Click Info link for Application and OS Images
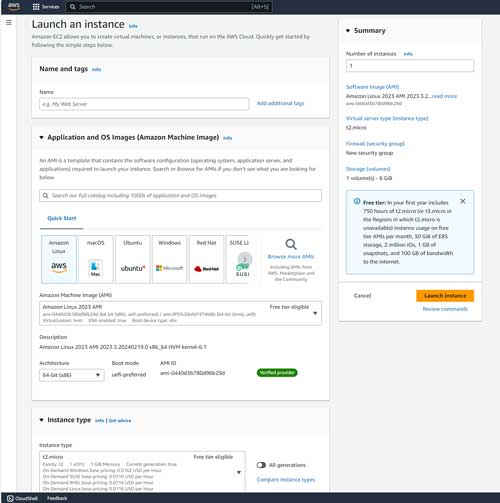The height and width of the screenshot is (503, 500). pos(228,138)
